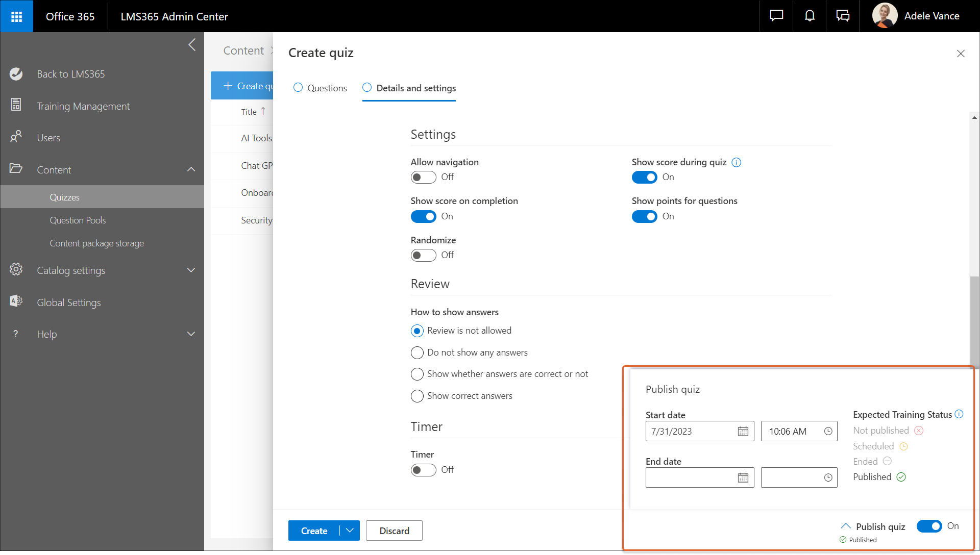Collapse the left navigation sidebar arrow

click(x=192, y=45)
